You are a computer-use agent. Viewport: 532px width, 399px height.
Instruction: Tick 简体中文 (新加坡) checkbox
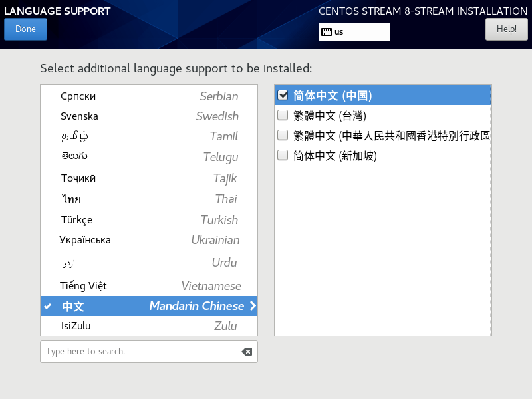point(283,156)
